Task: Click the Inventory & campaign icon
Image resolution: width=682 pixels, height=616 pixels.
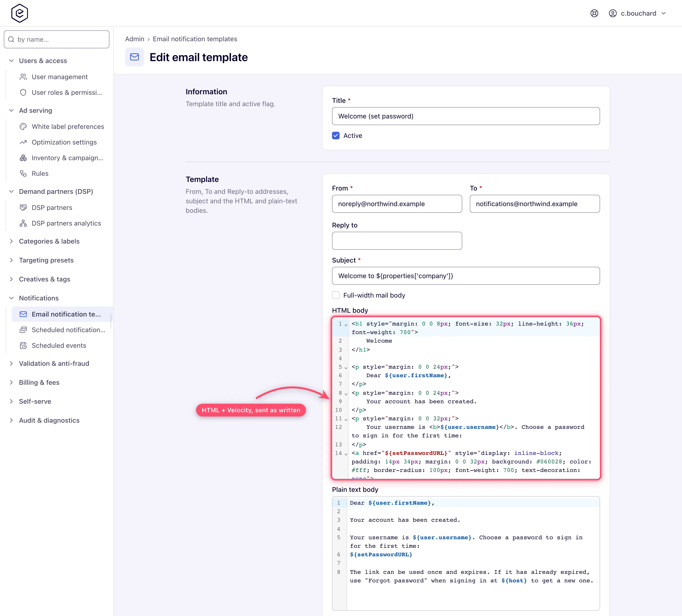Action: pos(23,158)
